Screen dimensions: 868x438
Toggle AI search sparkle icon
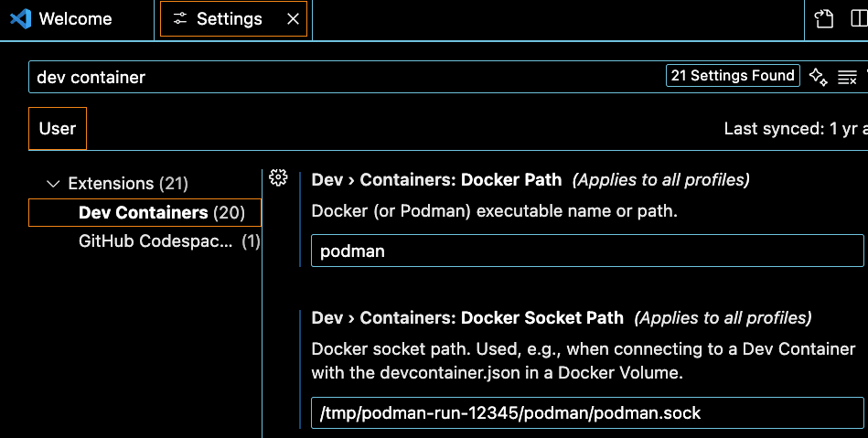coord(819,77)
